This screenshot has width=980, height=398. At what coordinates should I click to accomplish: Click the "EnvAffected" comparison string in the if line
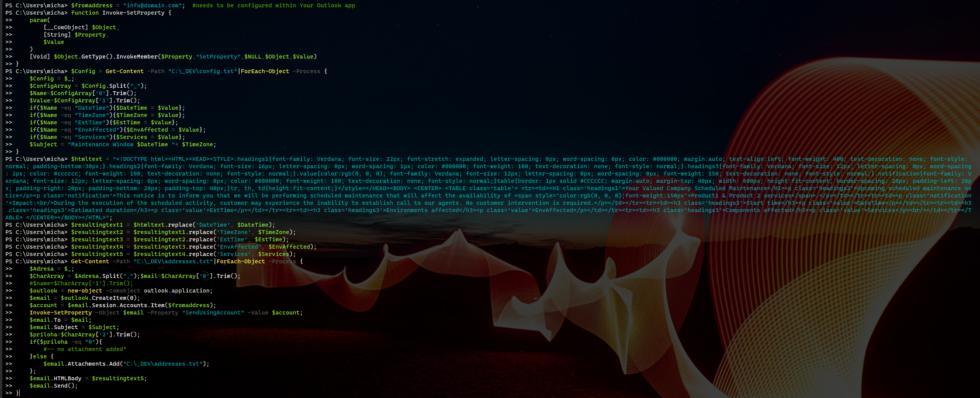pos(97,130)
